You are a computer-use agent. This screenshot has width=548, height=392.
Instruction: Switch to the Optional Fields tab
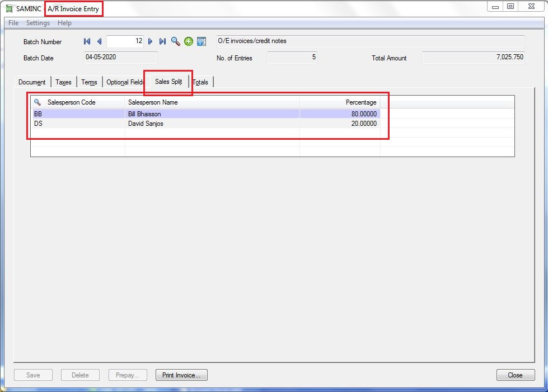point(125,82)
